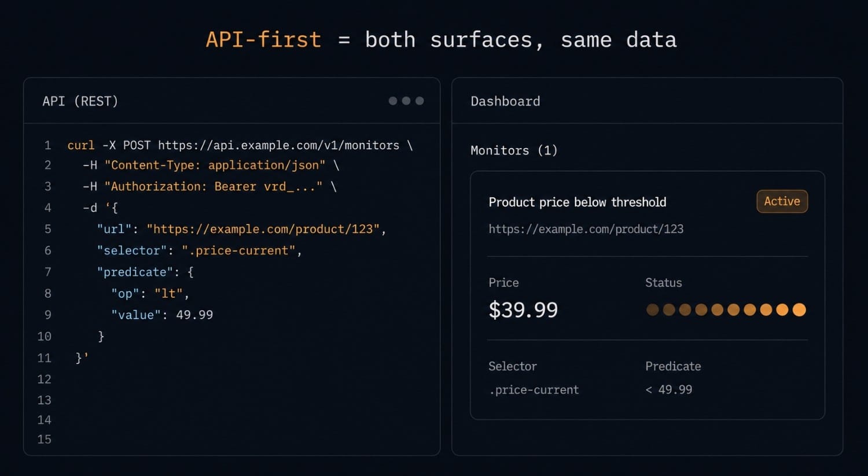This screenshot has width=868, height=476.
Task: Click line number 12 in code gutter
Action: pos(45,379)
